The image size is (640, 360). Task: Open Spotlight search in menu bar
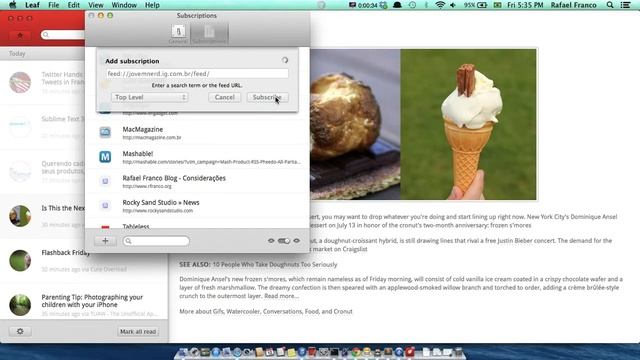(x=610, y=5)
